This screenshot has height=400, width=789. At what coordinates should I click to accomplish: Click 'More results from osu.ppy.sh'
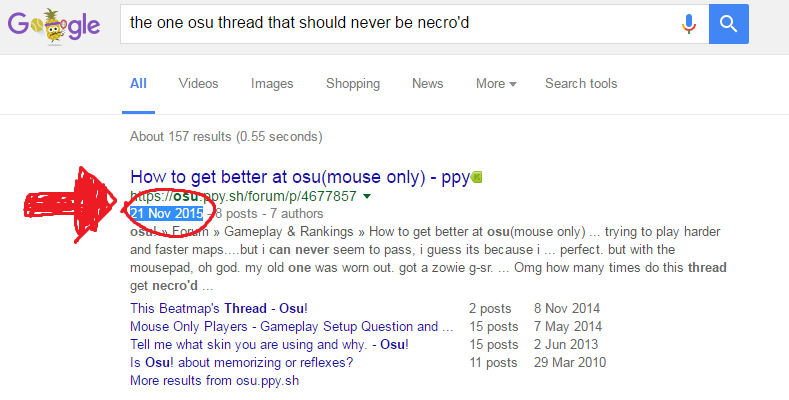[x=214, y=380]
